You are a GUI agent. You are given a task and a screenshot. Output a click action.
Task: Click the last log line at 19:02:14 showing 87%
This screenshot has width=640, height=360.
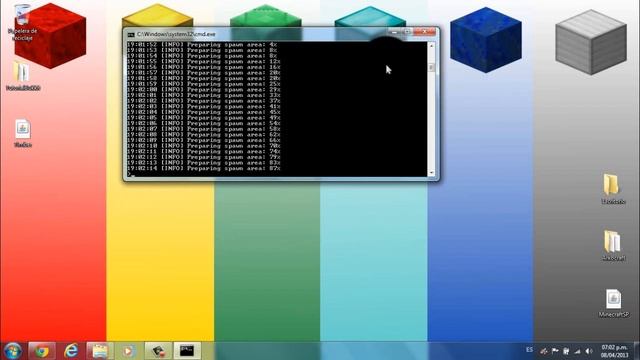click(203, 168)
